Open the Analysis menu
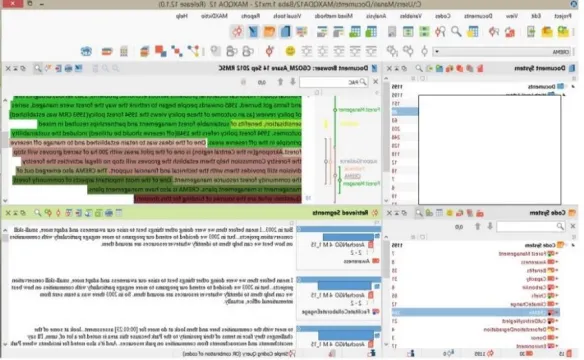This screenshot has height=360, width=584. pyautogui.click(x=376, y=16)
